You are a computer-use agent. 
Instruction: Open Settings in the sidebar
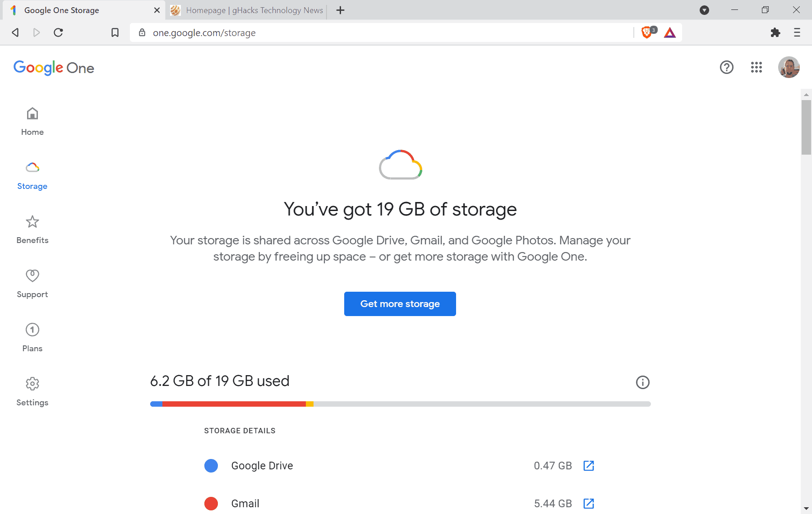coord(32,391)
